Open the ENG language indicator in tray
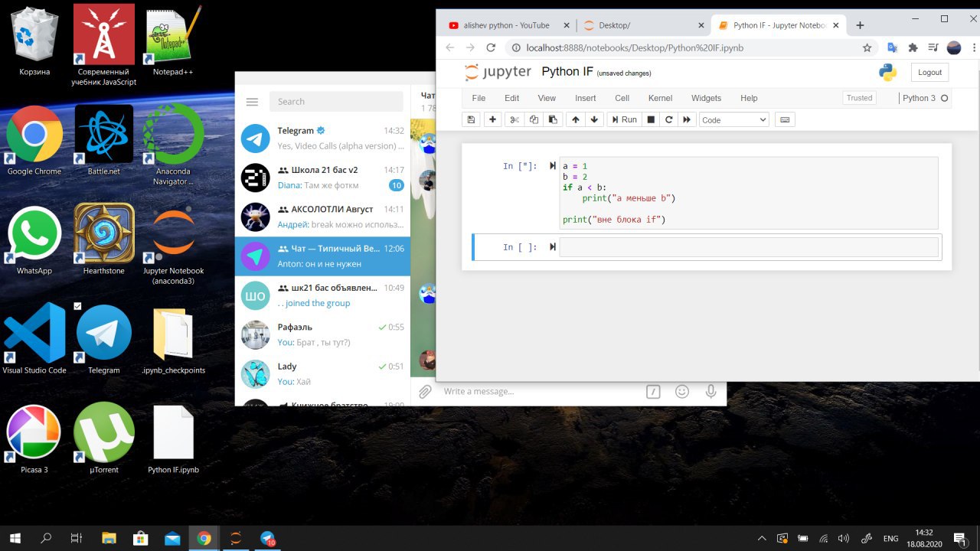 (x=891, y=538)
